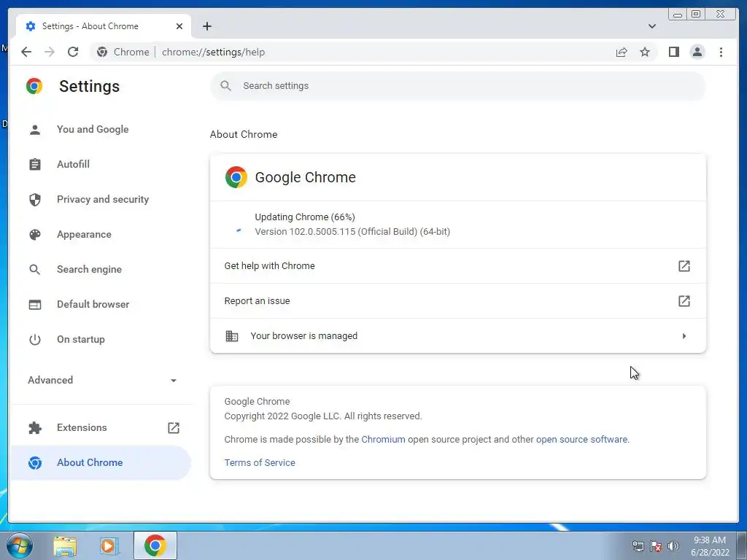
Task: Open the open source software link
Action: point(581,439)
